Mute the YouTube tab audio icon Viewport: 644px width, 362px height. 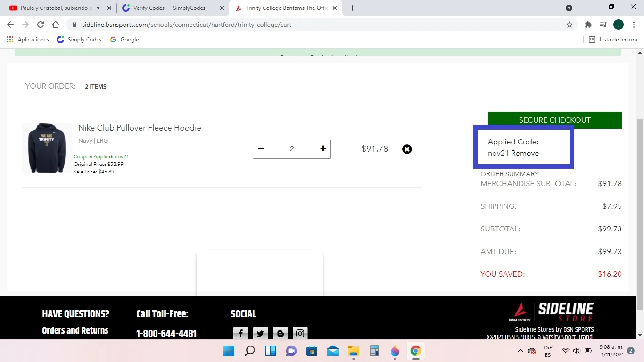(x=99, y=8)
